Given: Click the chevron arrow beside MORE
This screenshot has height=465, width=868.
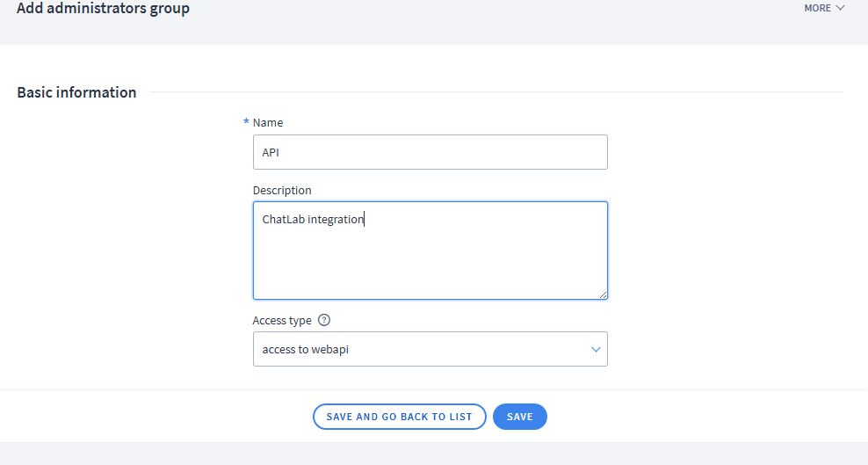Looking at the screenshot, I should tap(840, 8).
